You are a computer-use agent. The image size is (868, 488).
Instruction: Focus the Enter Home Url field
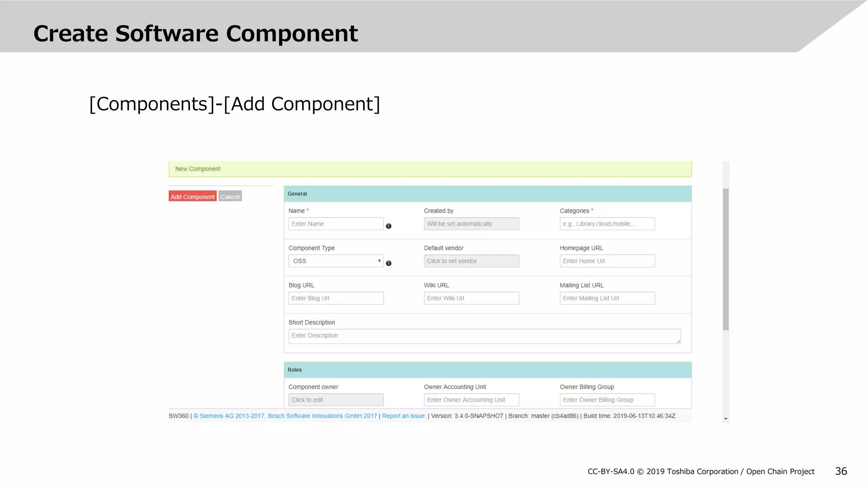[x=607, y=261]
